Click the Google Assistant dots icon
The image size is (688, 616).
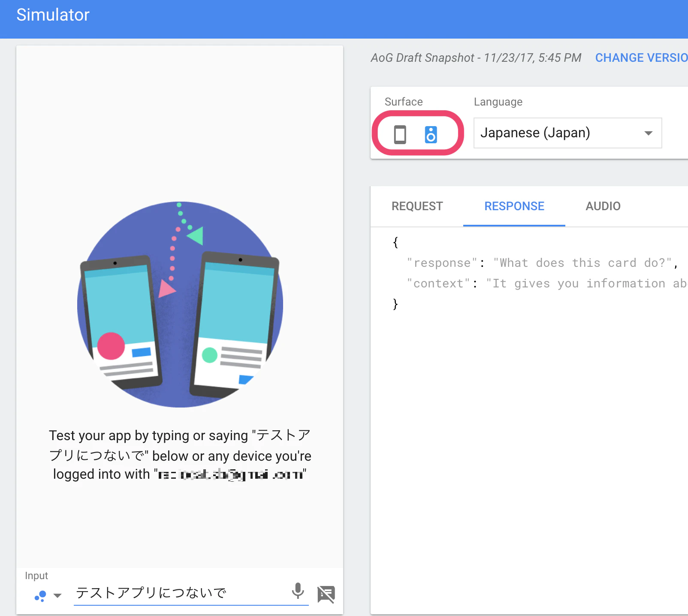click(40, 596)
